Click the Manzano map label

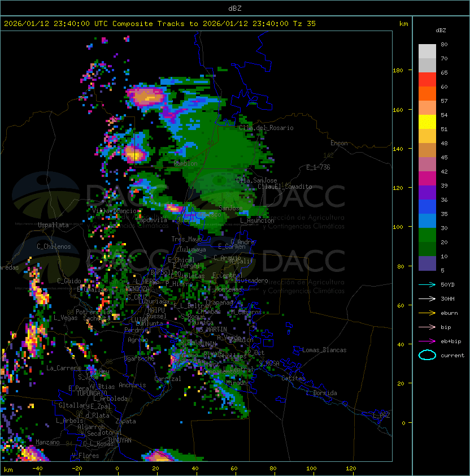(47, 442)
